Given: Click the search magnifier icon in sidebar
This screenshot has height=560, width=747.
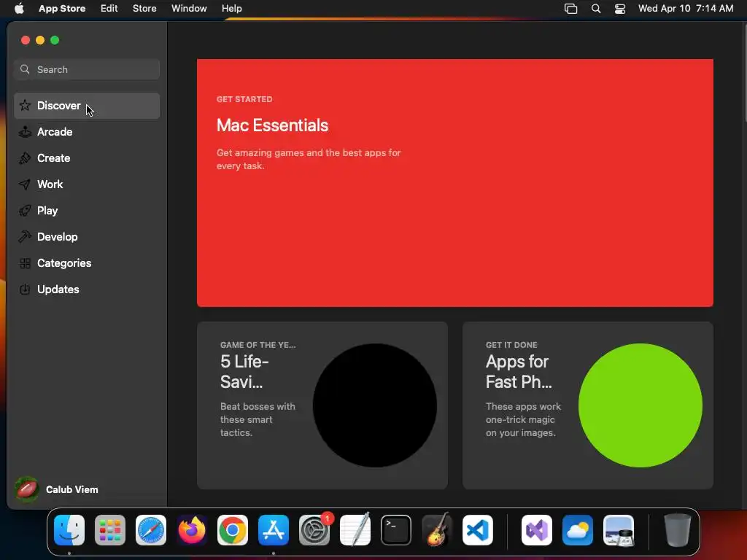Looking at the screenshot, I should click(25, 69).
